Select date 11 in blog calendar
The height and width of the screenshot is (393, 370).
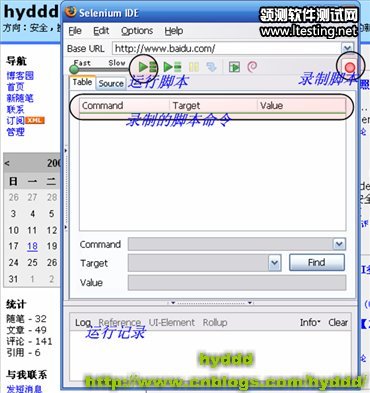coord(32,230)
